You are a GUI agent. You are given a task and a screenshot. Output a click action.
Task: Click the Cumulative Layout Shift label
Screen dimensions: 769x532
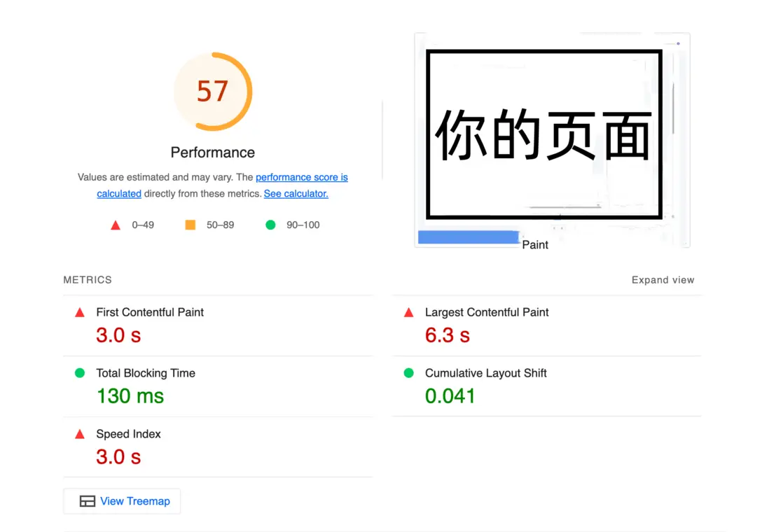coord(485,373)
